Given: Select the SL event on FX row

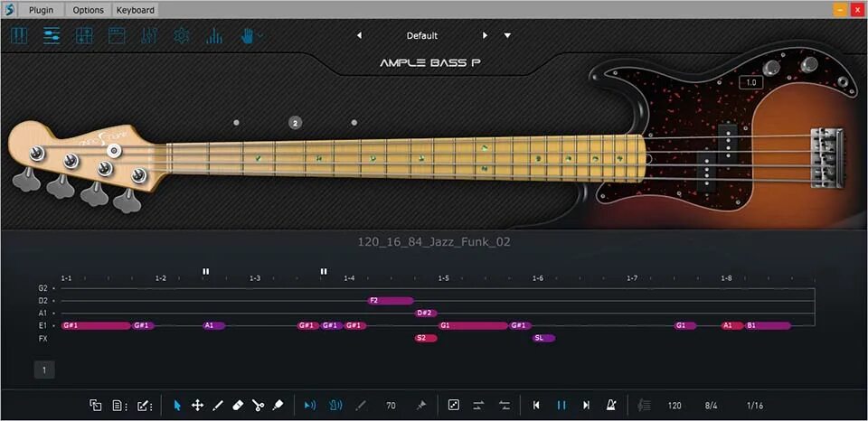Looking at the screenshot, I should [x=543, y=338].
